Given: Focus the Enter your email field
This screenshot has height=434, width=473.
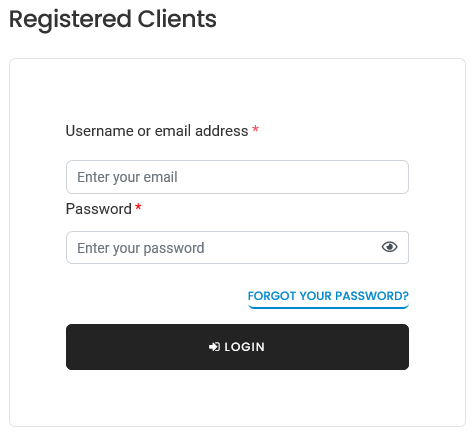Looking at the screenshot, I should click(x=237, y=177).
